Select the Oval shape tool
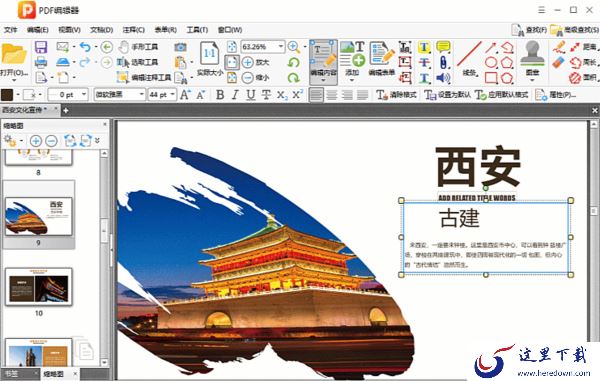The width and height of the screenshot is (600, 381). (491, 62)
